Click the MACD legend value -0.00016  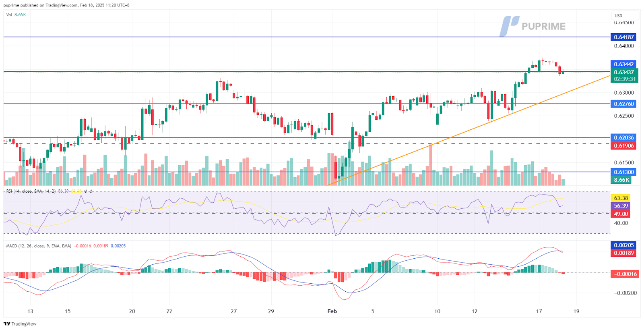83,246
